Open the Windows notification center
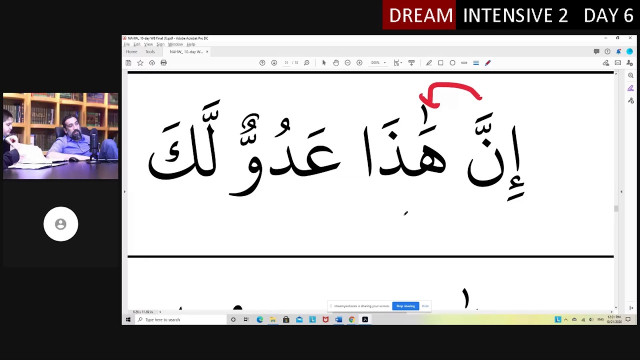640x360 pixels. (629, 320)
